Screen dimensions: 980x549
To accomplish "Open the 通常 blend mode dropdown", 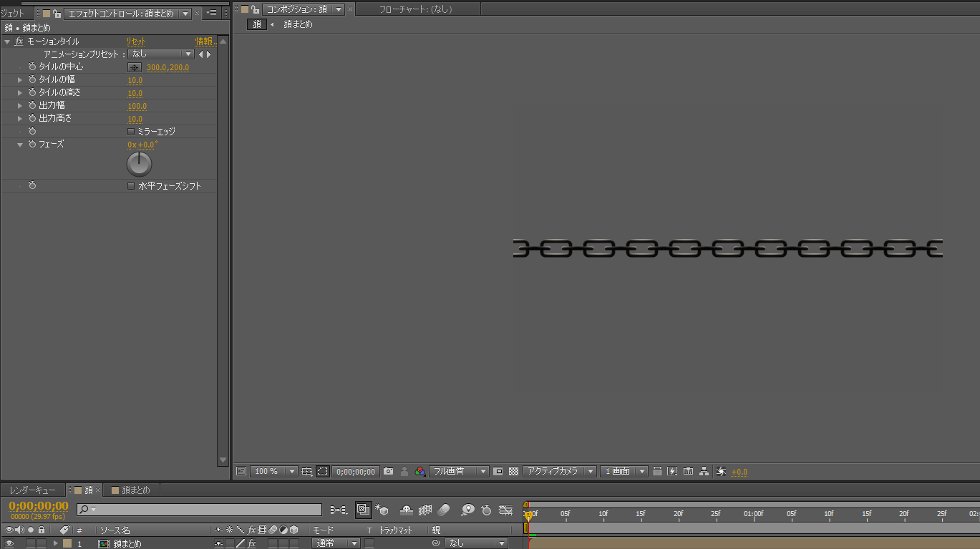I will pos(336,543).
